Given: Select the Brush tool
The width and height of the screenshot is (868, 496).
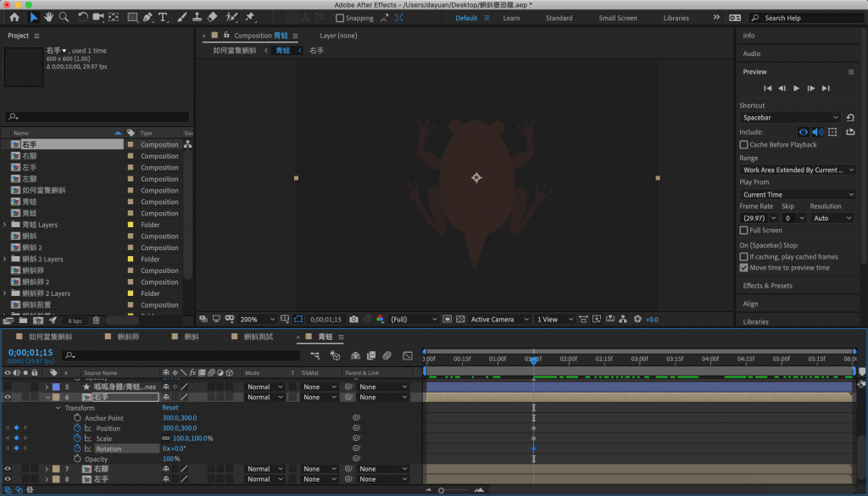Looking at the screenshot, I should tap(181, 17).
